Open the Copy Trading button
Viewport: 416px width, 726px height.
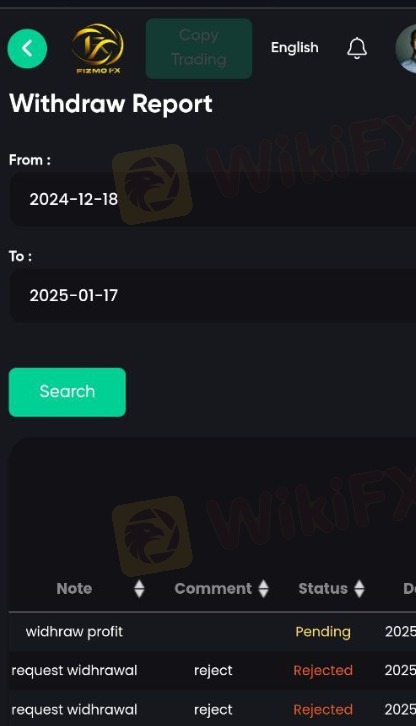coord(199,49)
